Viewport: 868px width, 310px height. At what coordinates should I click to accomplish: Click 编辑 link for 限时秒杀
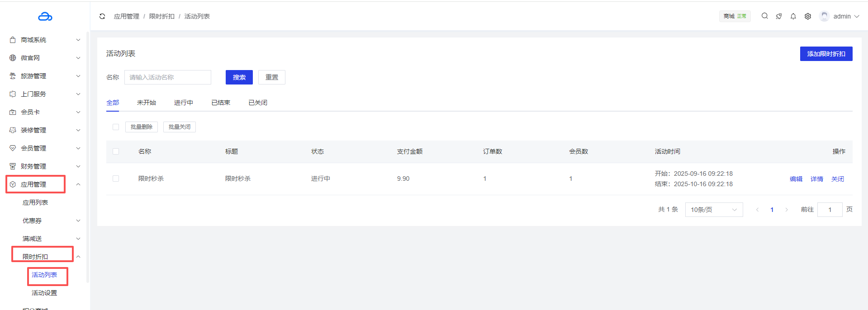pos(796,179)
